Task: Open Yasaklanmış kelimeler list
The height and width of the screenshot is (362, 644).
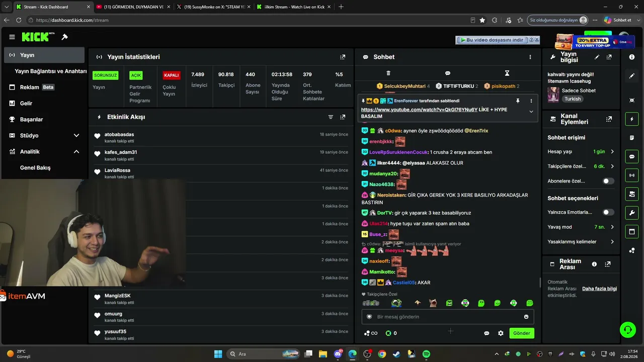Action: coord(581,242)
